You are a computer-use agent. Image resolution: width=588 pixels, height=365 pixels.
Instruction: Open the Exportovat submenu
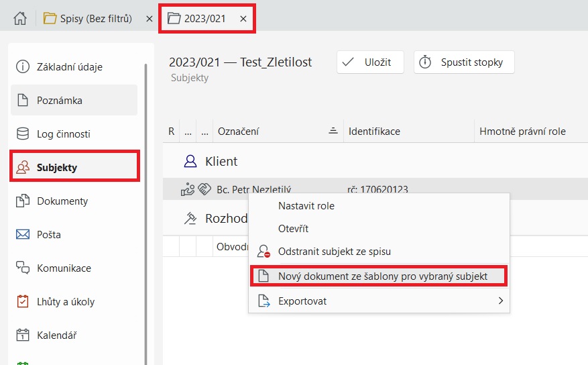pyautogui.click(x=379, y=301)
